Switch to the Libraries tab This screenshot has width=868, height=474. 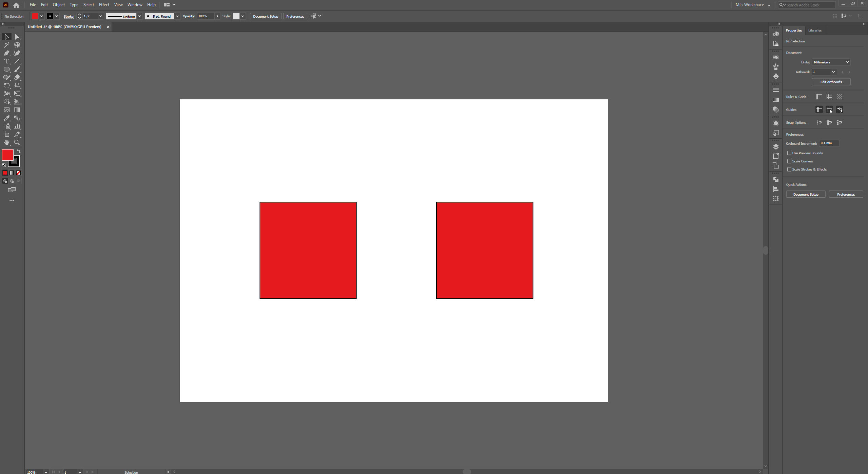pyautogui.click(x=815, y=30)
